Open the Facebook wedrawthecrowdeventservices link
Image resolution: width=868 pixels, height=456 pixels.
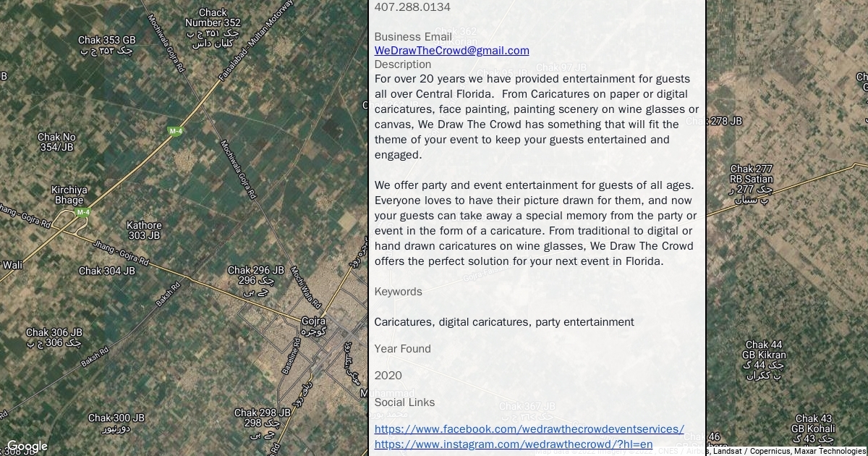(x=529, y=429)
